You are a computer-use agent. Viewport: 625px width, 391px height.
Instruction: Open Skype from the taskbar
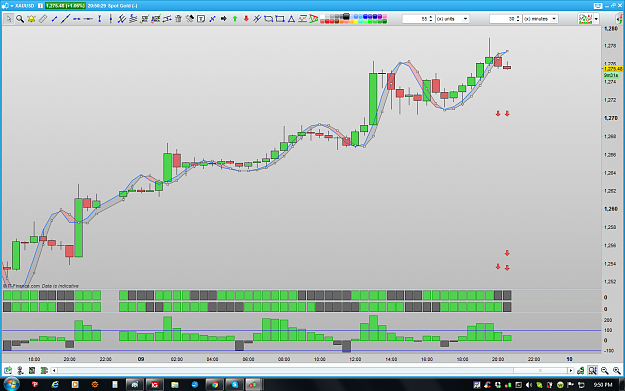(x=235, y=385)
